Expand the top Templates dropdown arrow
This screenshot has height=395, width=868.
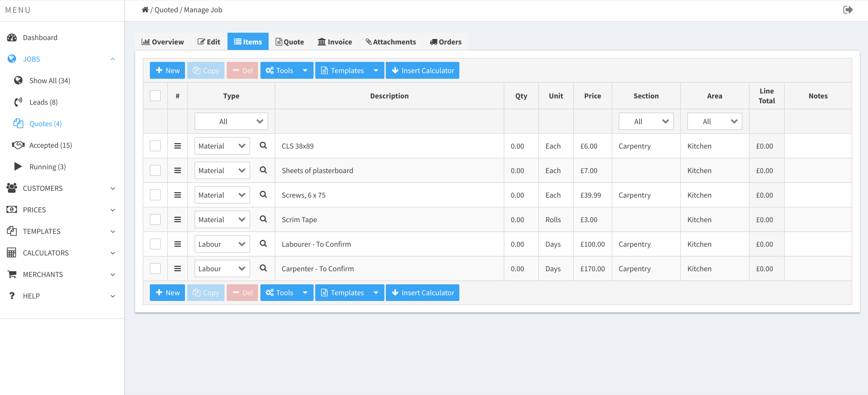pos(376,70)
